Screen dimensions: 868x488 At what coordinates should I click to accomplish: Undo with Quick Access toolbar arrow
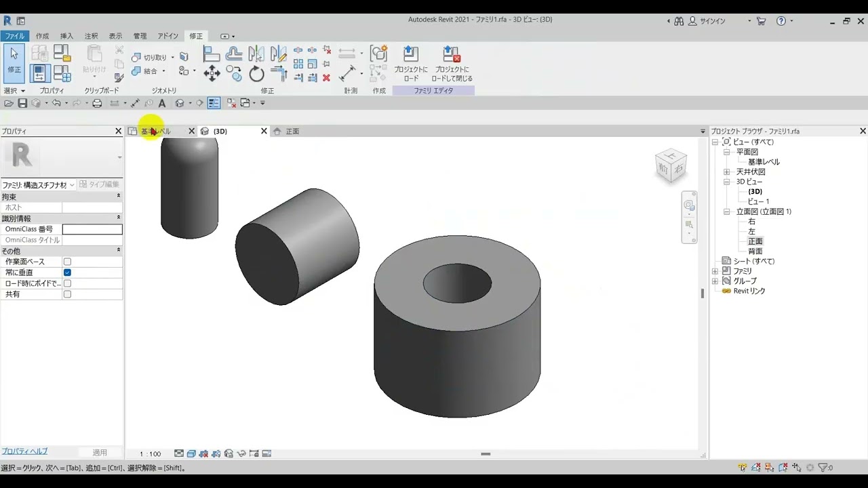pyautogui.click(x=56, y=103)
